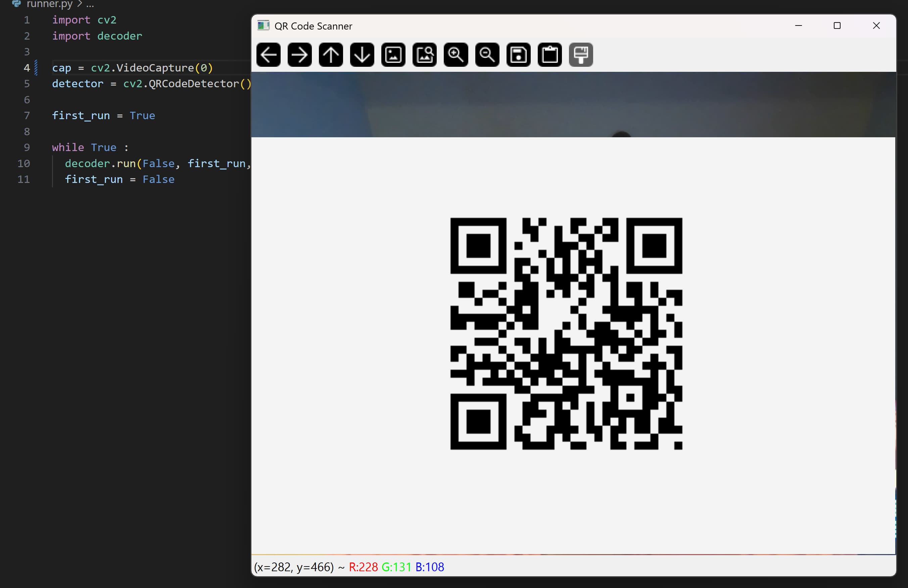Select the up arrow tool

tap(330, 54)
